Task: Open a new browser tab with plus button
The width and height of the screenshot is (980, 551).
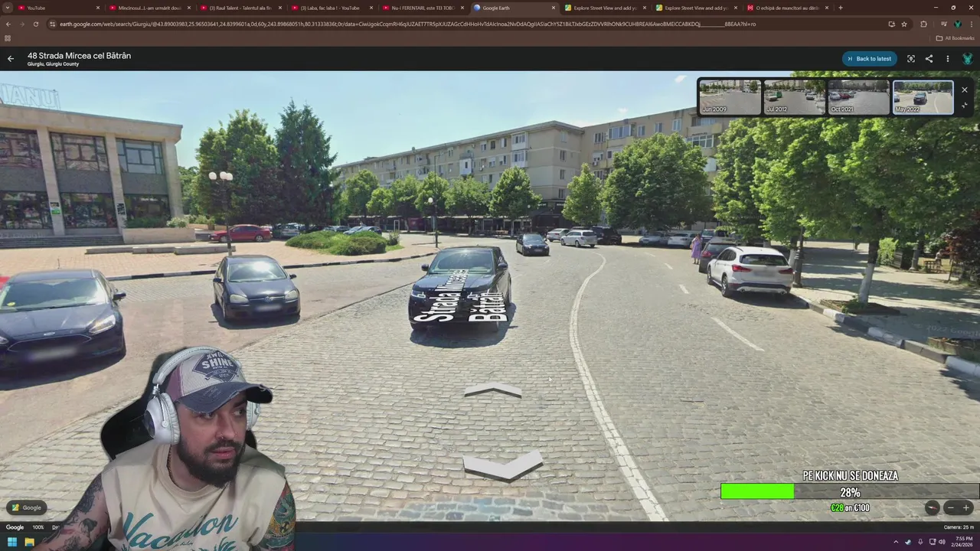Action: click(841, 8)
